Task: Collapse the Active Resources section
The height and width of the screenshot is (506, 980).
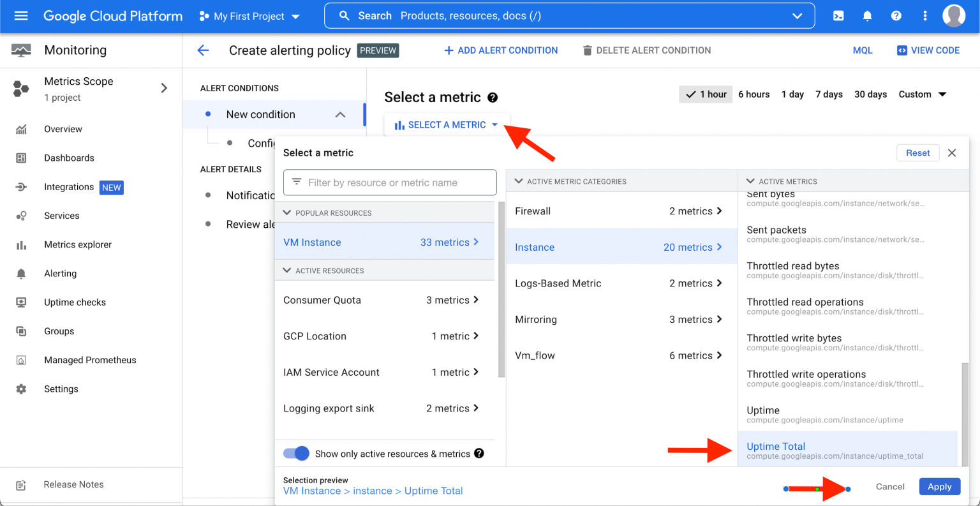Action: [287, 271]
